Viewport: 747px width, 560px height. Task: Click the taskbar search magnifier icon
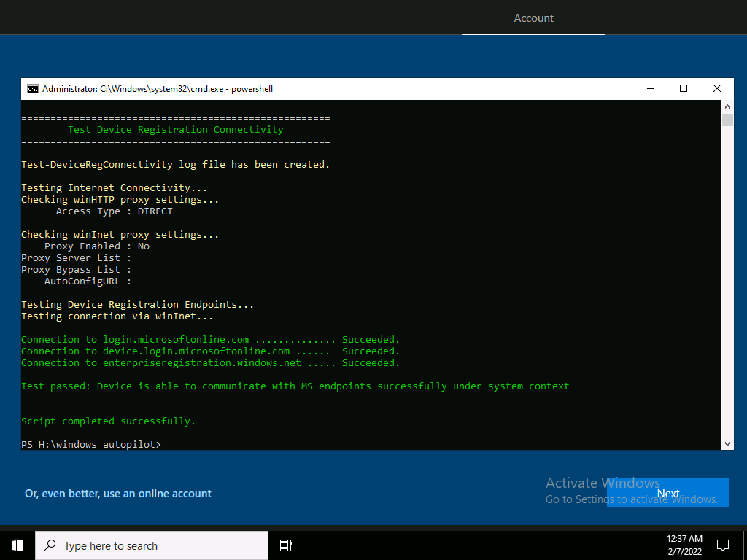[50, 545]
